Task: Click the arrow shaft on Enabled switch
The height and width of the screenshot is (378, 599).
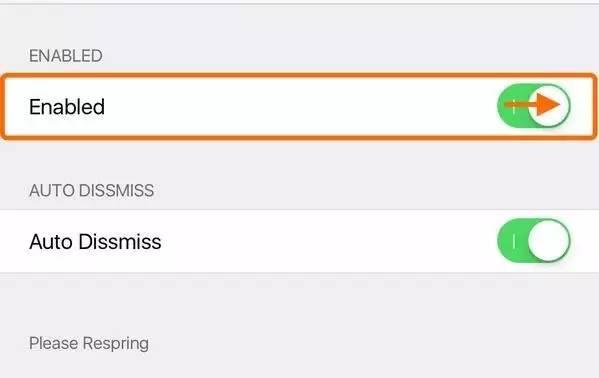Action: click(x=521, y=104)
